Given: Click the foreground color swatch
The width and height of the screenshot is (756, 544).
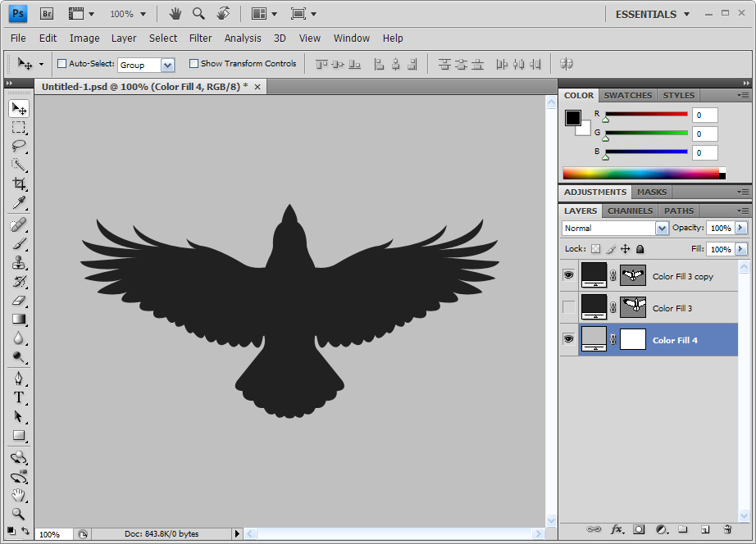Looking at the screenshot, I should 572,118.
